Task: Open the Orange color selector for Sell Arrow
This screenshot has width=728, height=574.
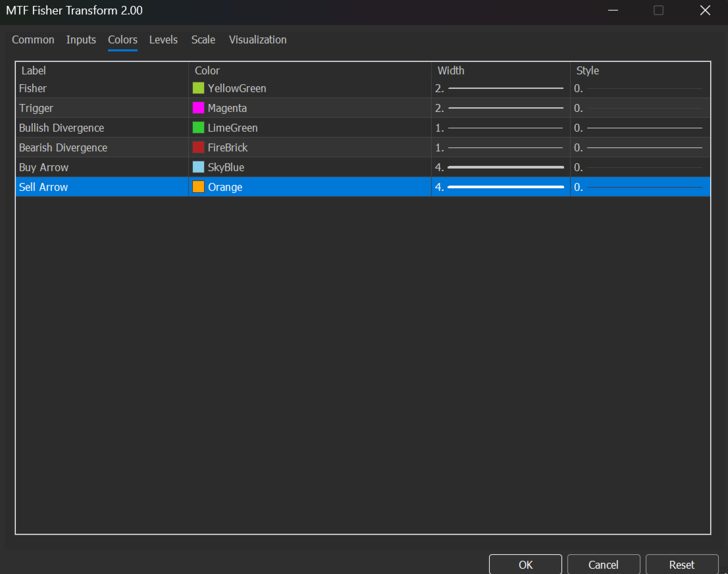Action: [x=197, y=186]
